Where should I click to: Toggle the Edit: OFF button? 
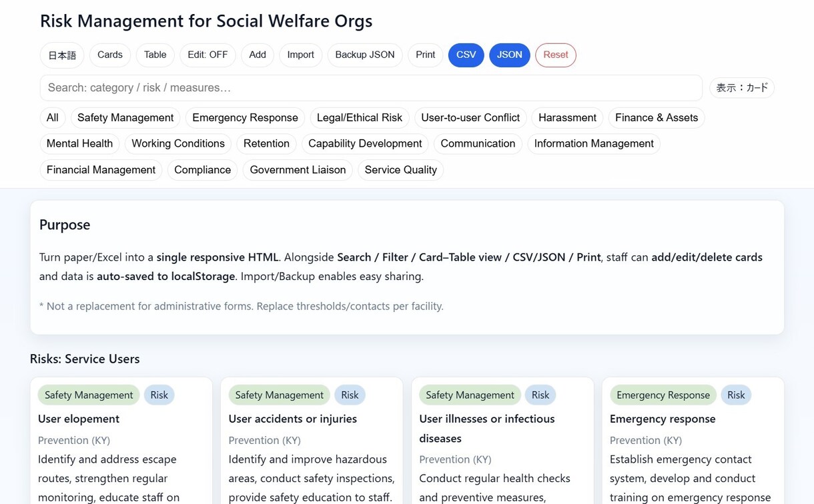tap(208, 55)
